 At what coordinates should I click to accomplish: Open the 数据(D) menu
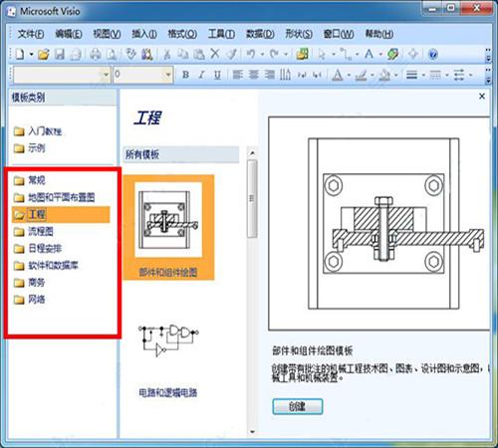point(260,34)
